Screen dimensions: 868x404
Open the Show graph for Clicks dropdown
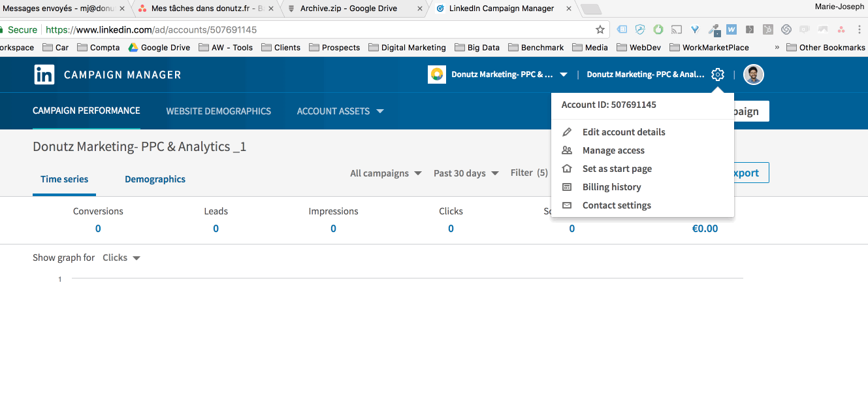click(121, 258)
